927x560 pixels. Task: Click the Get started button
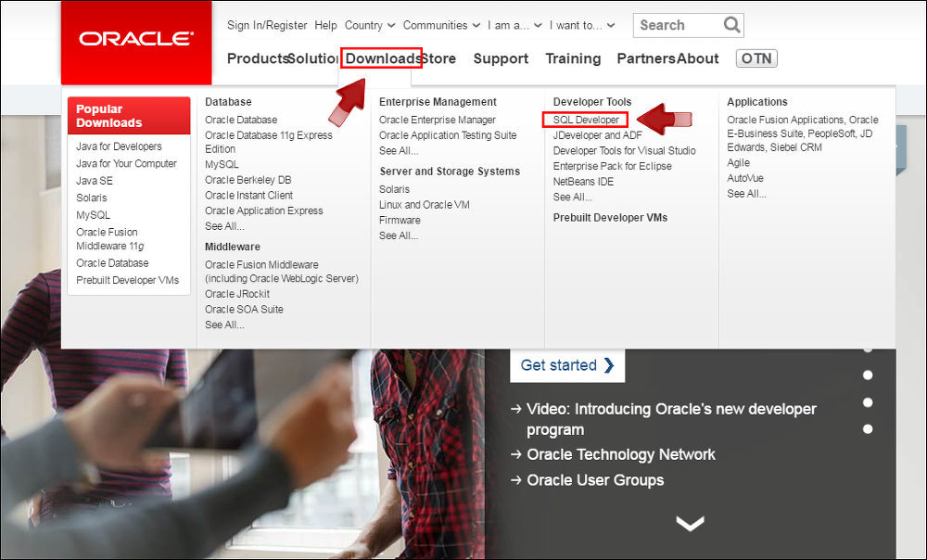click(x=567, y=365)
